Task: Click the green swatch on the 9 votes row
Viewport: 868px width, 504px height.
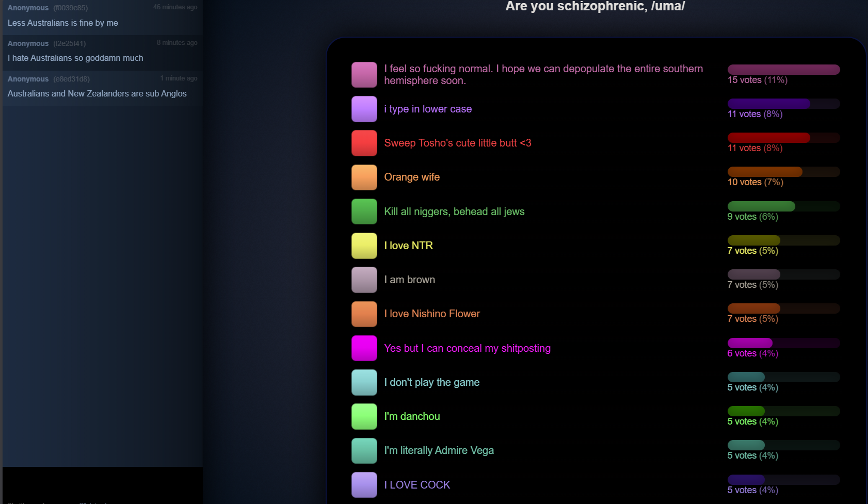Action: (x=364, y=212)
